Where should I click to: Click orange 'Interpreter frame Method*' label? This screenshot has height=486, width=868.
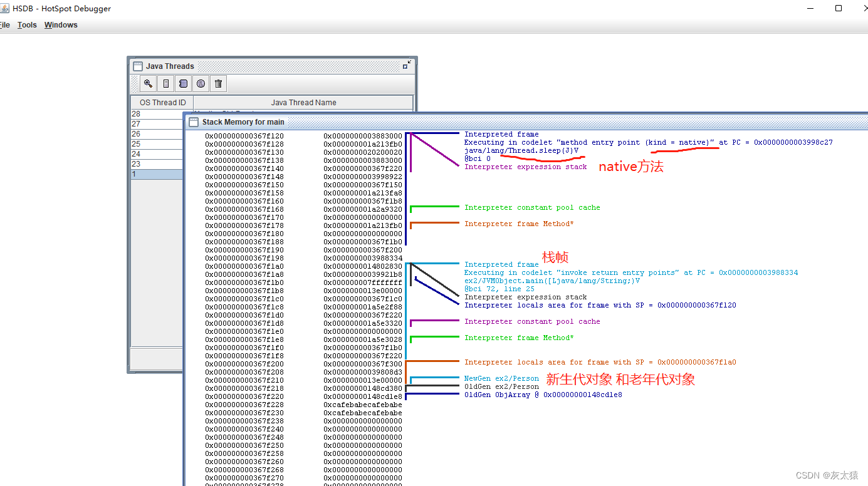[519, 224]
